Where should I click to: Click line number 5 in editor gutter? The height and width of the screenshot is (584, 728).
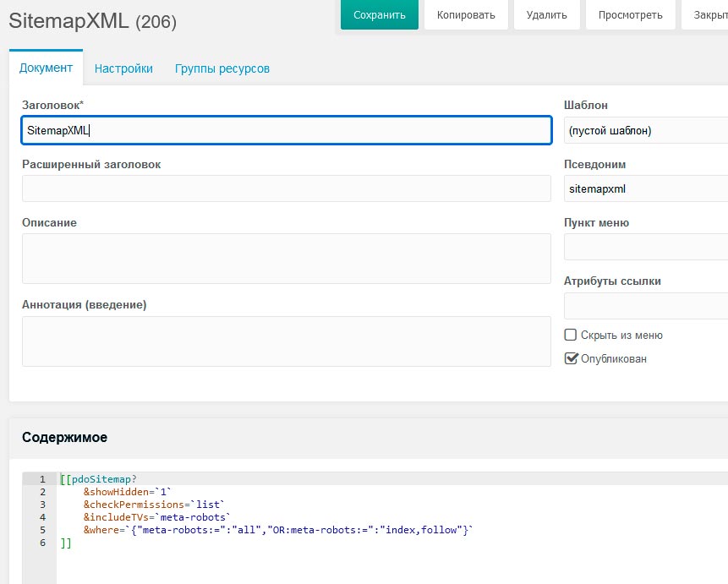42,530
